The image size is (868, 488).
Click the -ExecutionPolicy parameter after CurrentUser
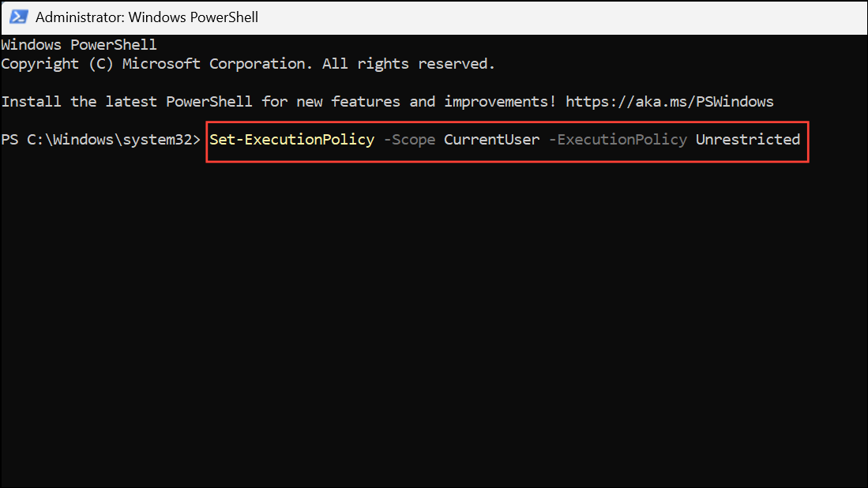click(618, 140)
